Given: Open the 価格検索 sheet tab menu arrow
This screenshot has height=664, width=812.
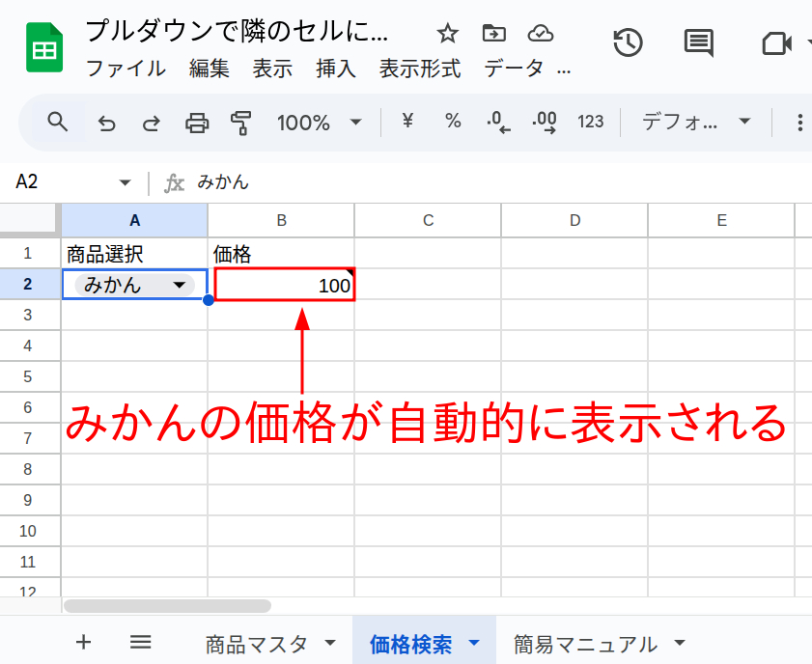Looking at the screenshot, I should pyautogui.click(x=473, y=642).
